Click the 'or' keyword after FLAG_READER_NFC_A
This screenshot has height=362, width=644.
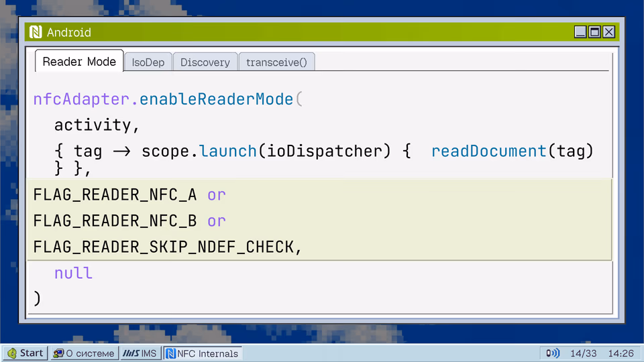[217, 195]
